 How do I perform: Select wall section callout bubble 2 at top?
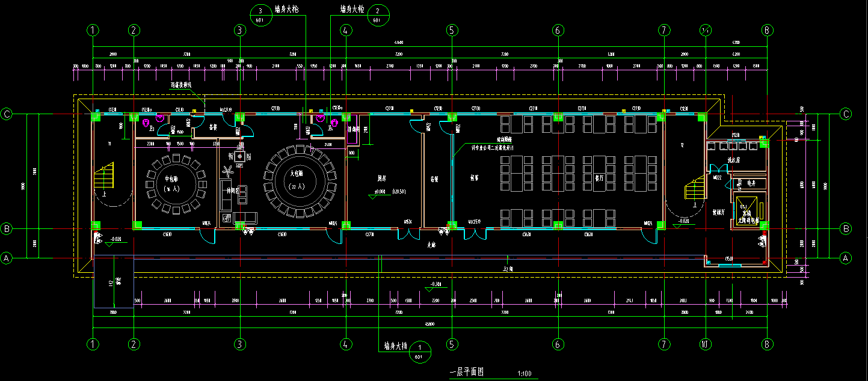pos(377,14)
